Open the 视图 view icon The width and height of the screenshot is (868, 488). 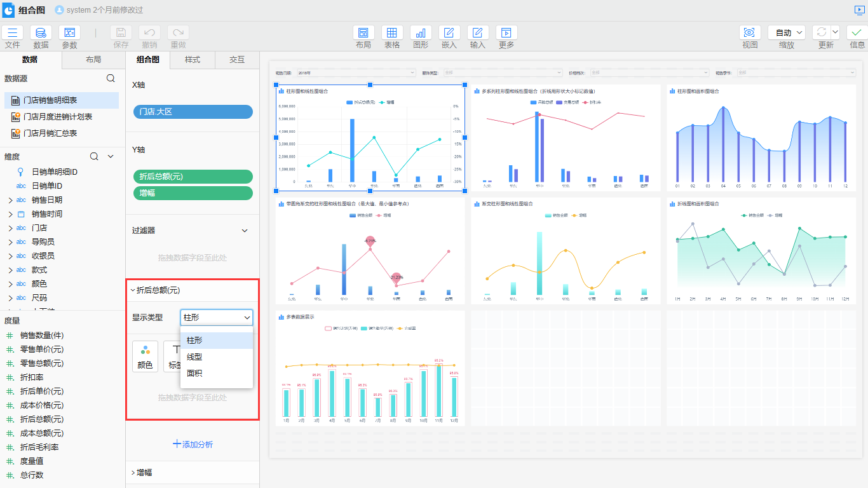750,33
